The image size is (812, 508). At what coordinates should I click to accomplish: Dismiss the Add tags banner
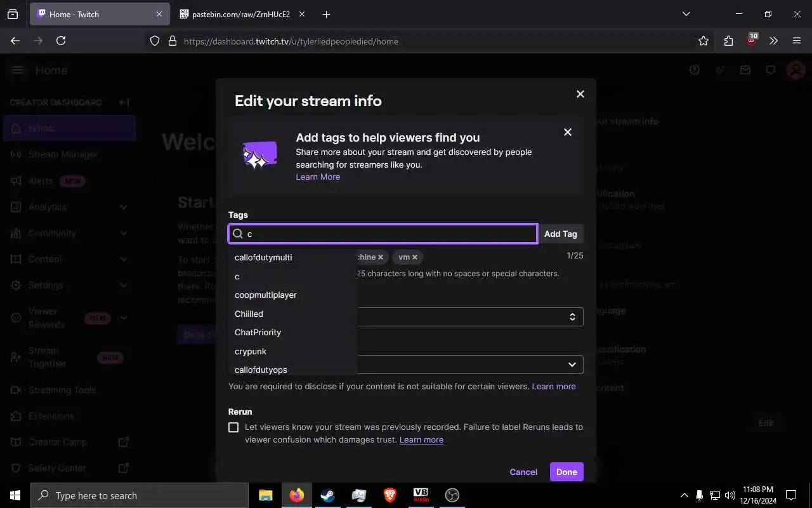click(x=568, y=132)
